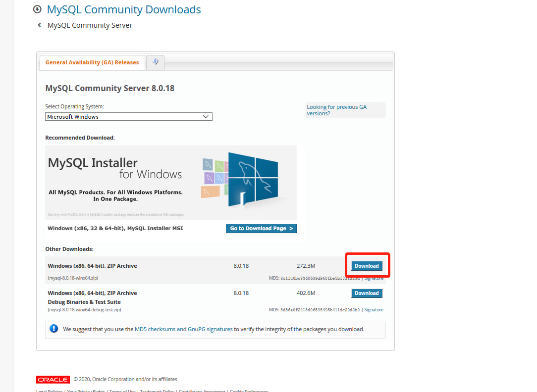Click the Select Operating System label
The width and height of the screenshot is (537, 392).
point(75,106)
